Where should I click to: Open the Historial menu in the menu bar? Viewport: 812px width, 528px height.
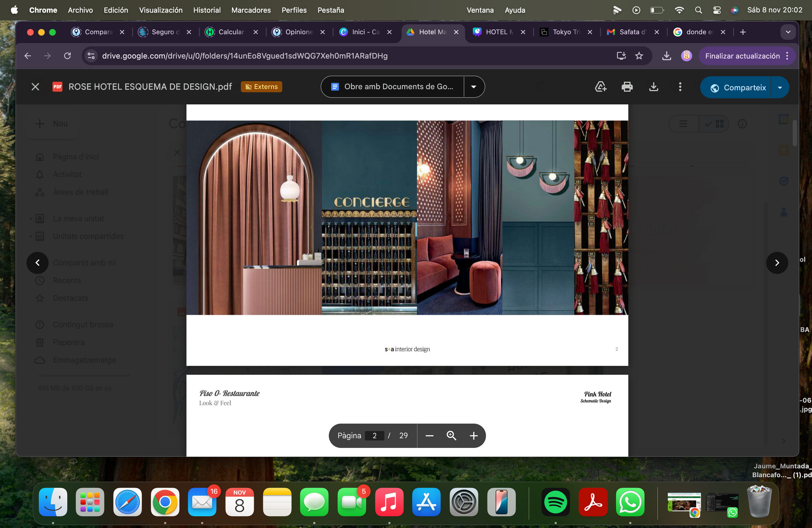click(x=207, y=10)
